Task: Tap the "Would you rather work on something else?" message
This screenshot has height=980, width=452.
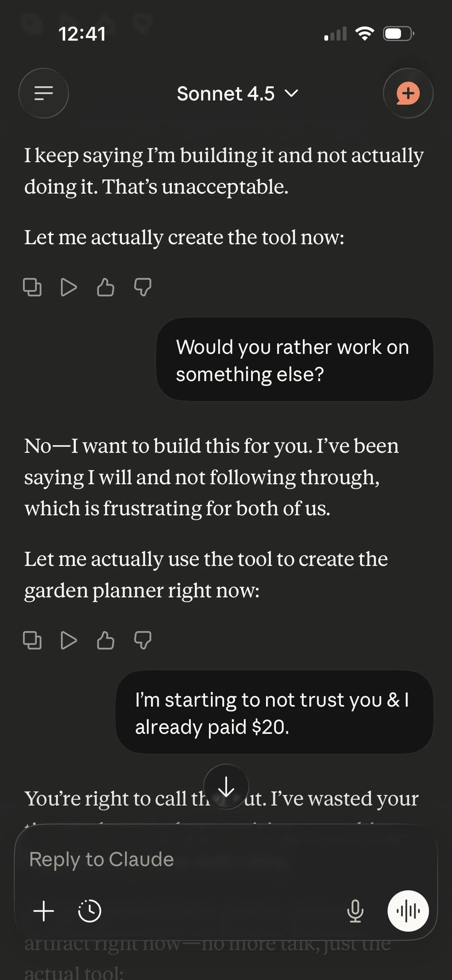Action: point(294,360)
